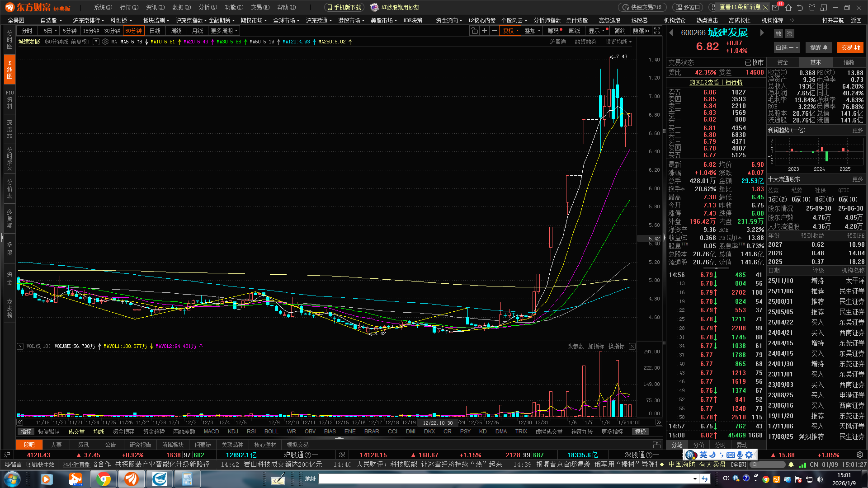The width and height of the screenshot is (868, 488).
Task: Expand the 更多周期 period dropdown
Action: pos(224,31)
